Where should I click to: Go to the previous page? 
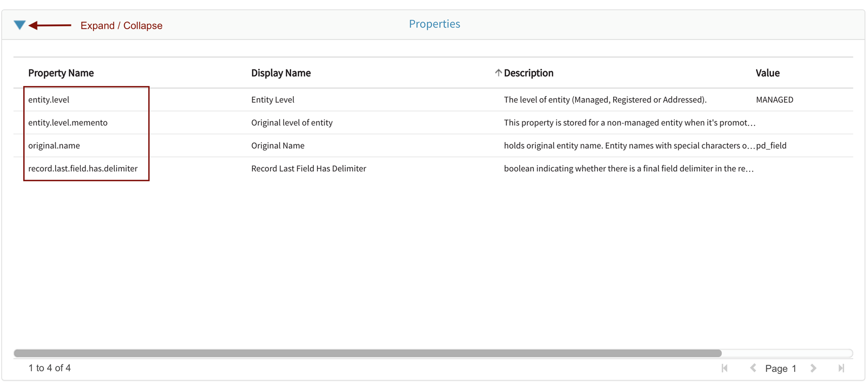(753, 368)
